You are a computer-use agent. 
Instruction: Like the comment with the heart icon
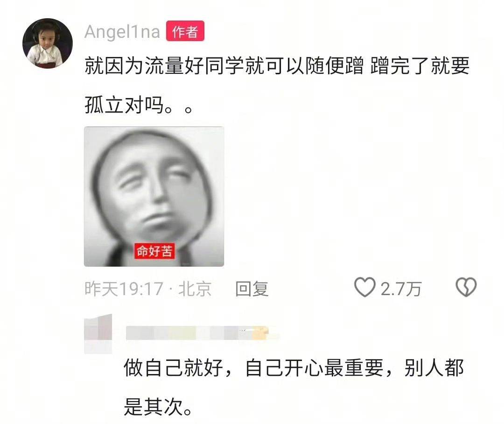click(x=364, y=287)
